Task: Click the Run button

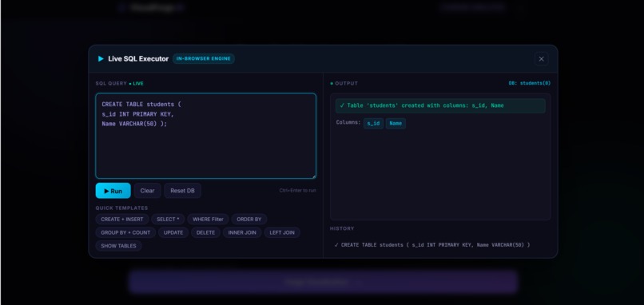Action: 113,191
